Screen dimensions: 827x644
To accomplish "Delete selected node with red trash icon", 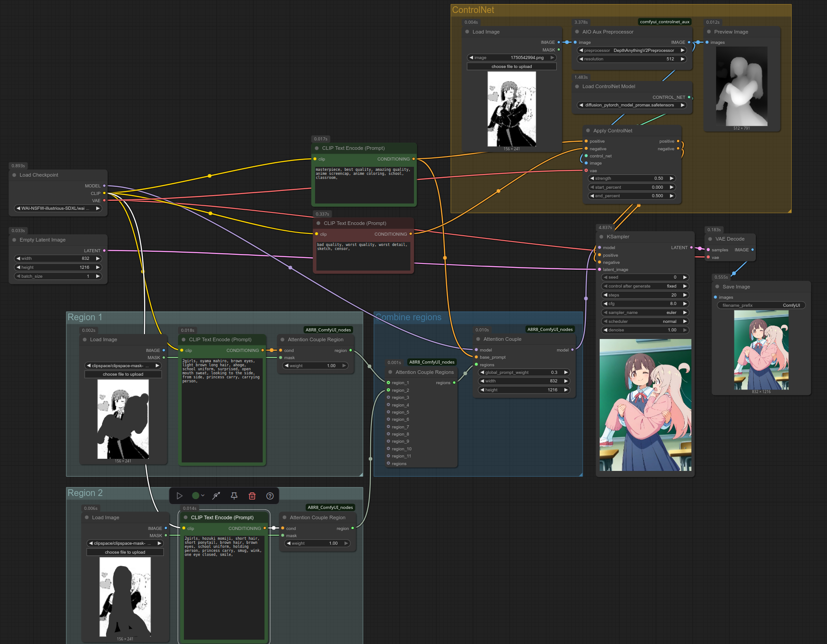I will click(252, 496).
